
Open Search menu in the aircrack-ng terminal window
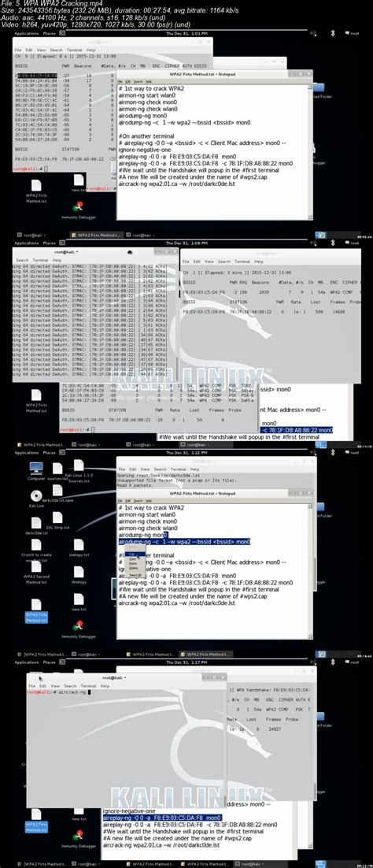pyautogui.click(x=70, y=686)
